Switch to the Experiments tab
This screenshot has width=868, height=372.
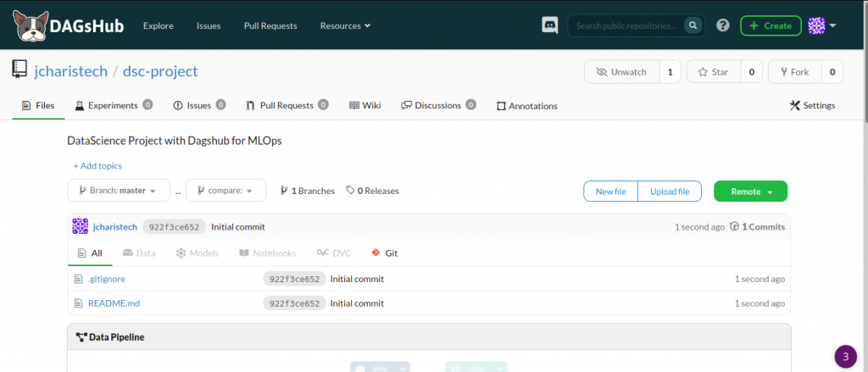point(114,105)
